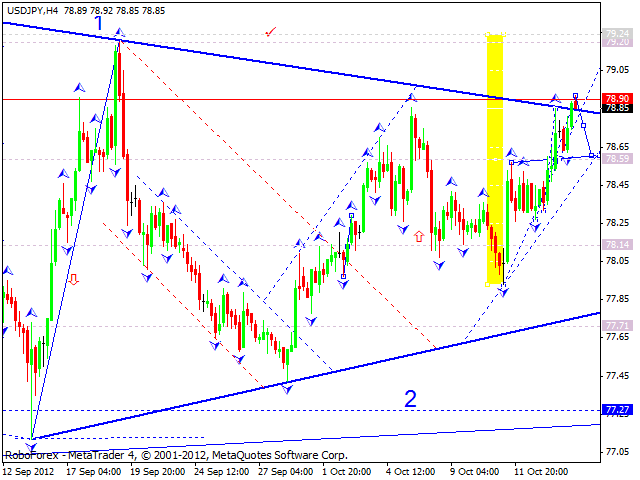Screen dimensions: 640x480
Task: Click the 19 Sep 20:00 date label
Action: (158, 471)
